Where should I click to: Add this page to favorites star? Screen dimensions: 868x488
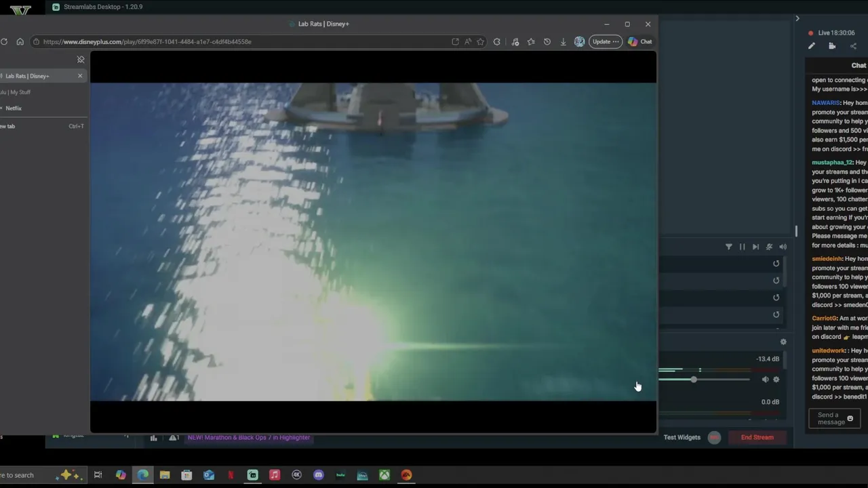(x=480, y=41)
